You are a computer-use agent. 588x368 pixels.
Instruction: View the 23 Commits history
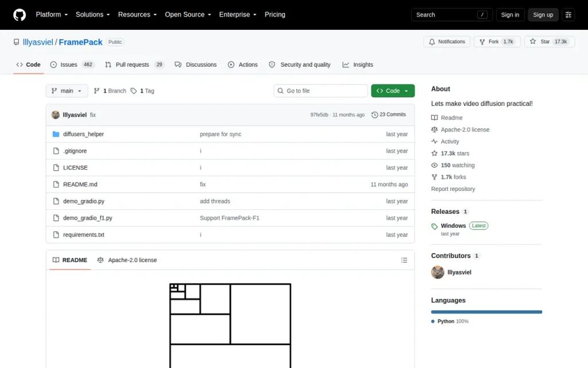pyautogui.click(x=389, y=114)
